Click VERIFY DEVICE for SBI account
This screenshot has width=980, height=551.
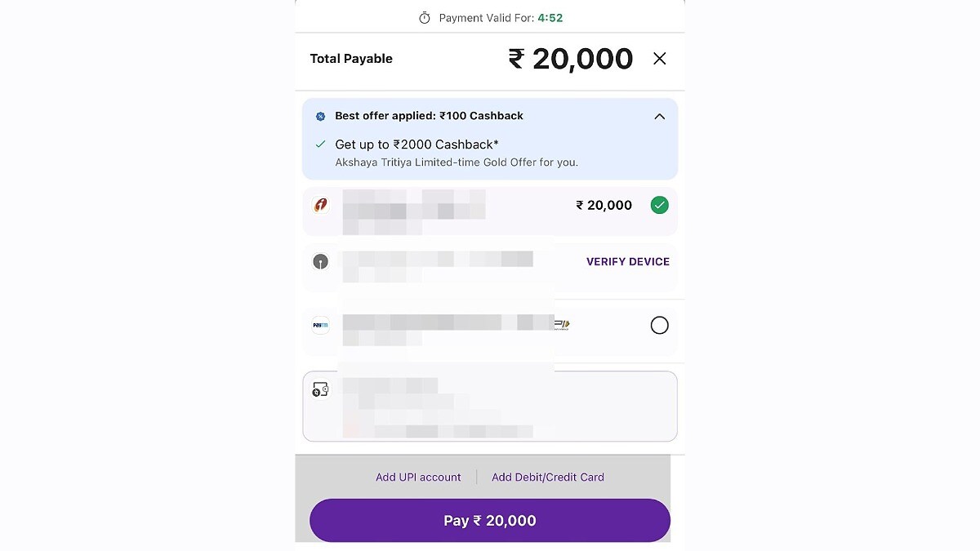point(627,262)
